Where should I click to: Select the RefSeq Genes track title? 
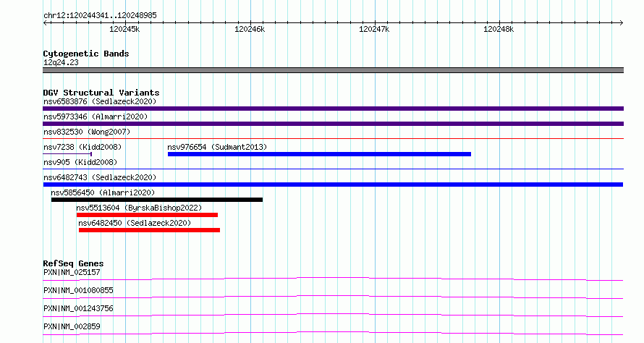point(73,263)
